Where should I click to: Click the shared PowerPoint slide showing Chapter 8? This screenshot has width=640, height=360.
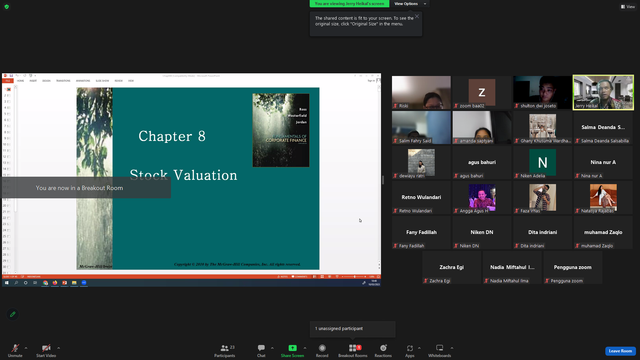198,178
